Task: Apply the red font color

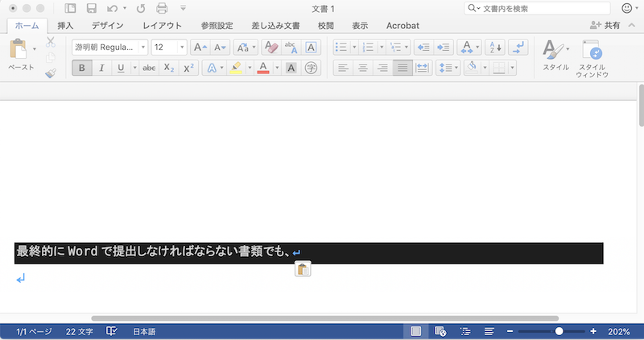Action: [x=263, y=68]
